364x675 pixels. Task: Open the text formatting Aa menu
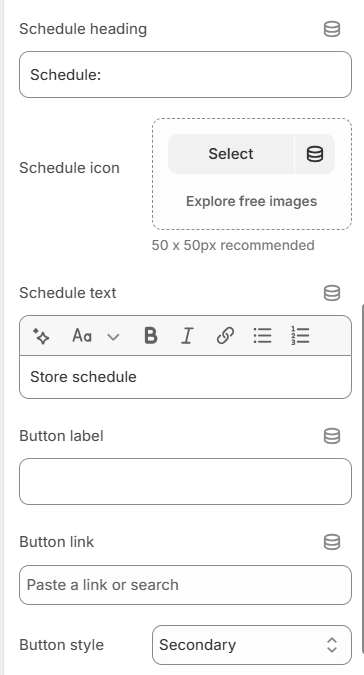tap(96, 336)
